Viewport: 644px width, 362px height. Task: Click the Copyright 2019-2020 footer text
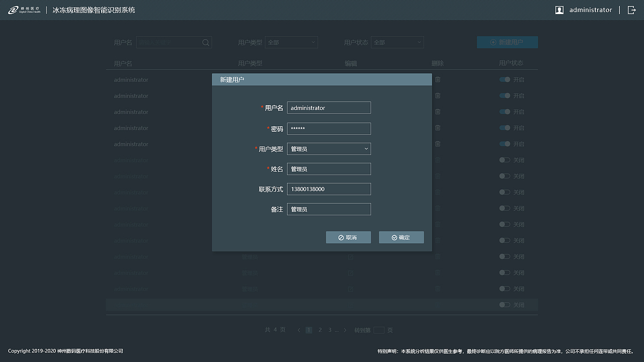point(65,351)
